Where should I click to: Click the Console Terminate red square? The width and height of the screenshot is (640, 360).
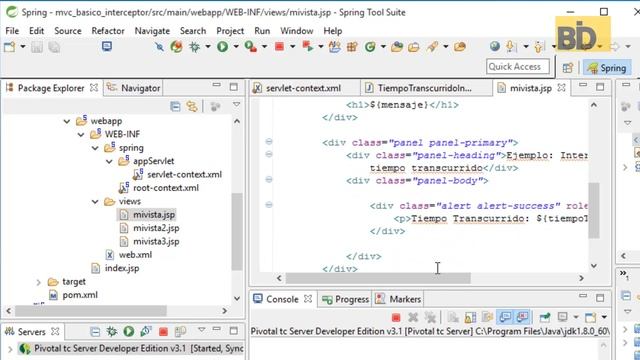tap(396, 317)
